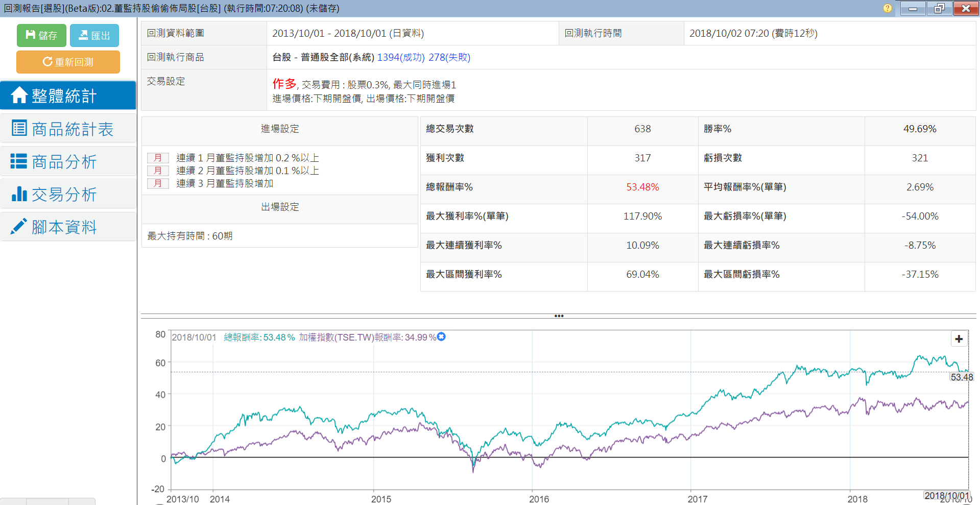This screenshot has width=980, height=505.
Task: Click the bar chart icon beside 交易分析
Action: (19, 194)
